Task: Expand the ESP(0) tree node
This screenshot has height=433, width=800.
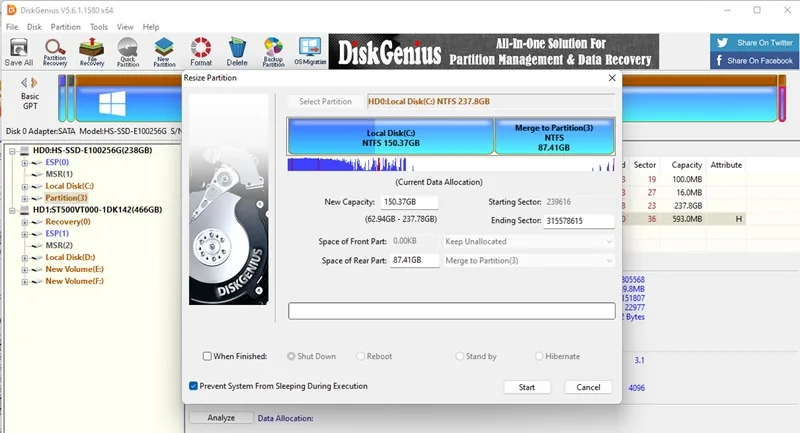Action: pyautogui.click(x=24, y=163)
